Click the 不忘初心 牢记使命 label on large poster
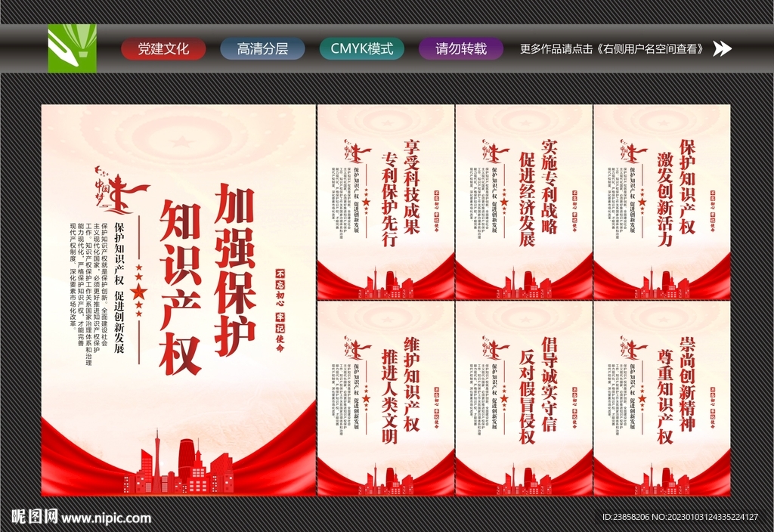 (280, 311)
